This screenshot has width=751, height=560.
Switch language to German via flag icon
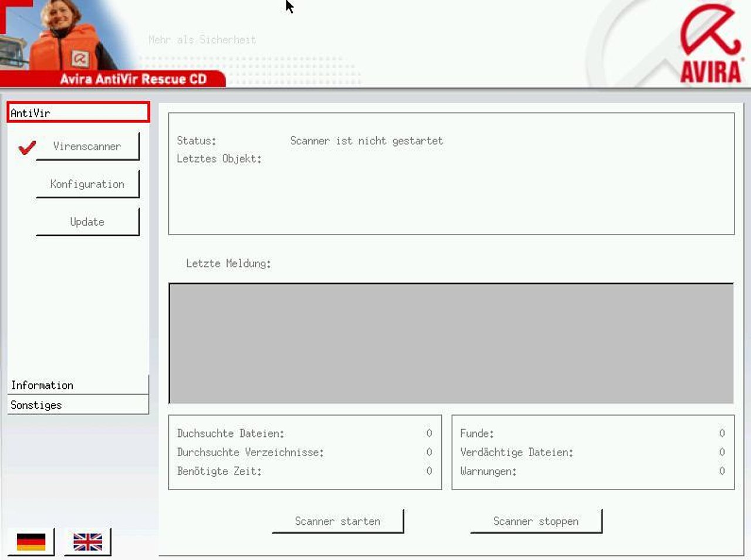pyautogui.click(x=31, y=542)
